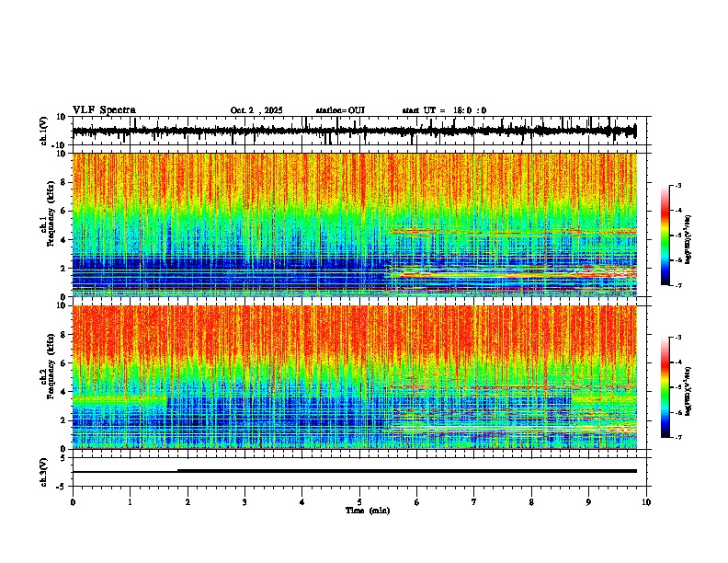Click the "ch.3(V)" axis label

[44, 472]
